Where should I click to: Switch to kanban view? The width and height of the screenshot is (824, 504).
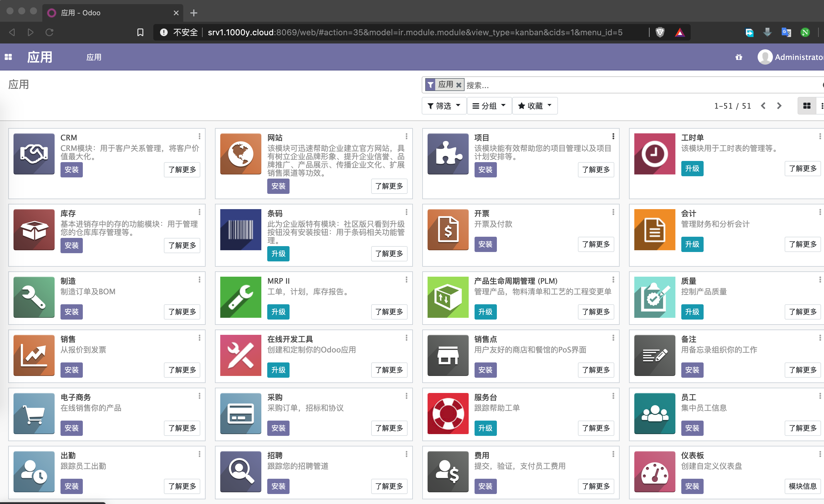click(807, 106)
